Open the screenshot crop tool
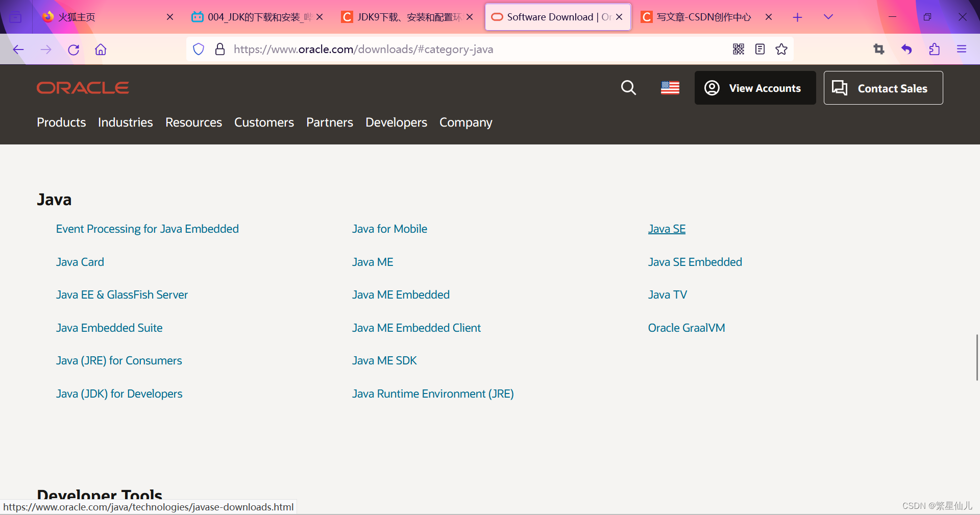This screenshot has width=980, height=515. pyautogui.click(x=879, y=49)
